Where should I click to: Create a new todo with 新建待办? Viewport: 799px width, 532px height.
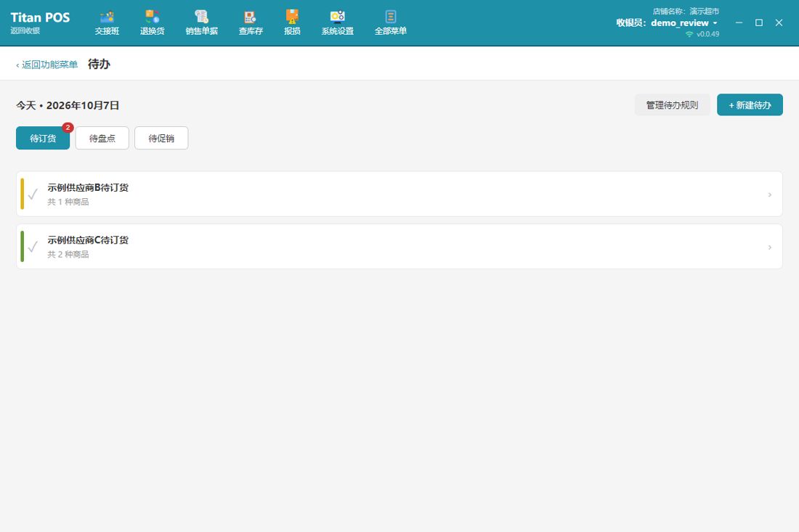(750, 105)
